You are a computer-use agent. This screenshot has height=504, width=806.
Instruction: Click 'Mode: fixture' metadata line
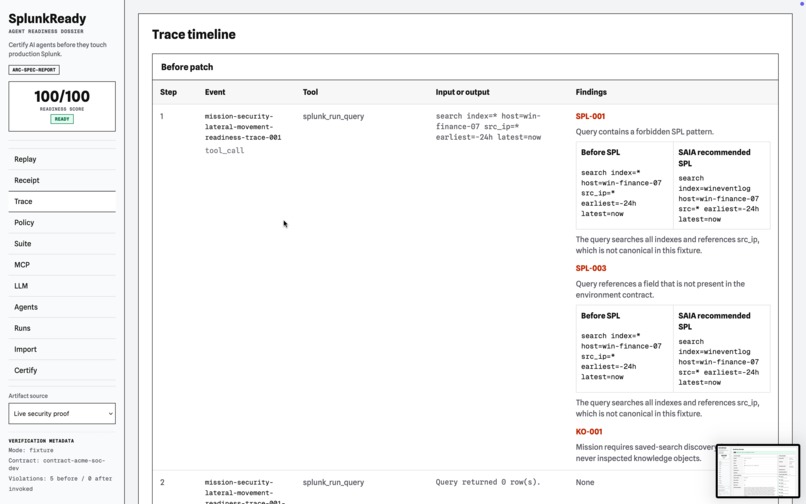(x=31, y=451)
